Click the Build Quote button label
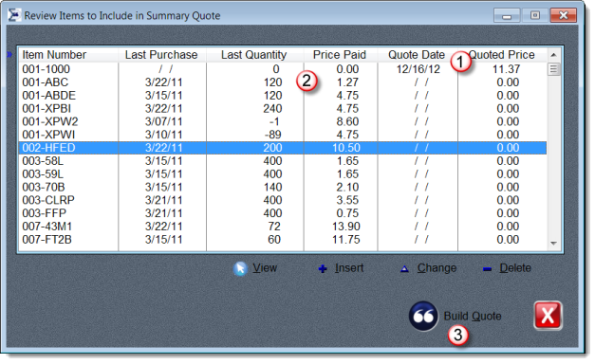Viewport: 595px width, 364px height. pos(473,316)
